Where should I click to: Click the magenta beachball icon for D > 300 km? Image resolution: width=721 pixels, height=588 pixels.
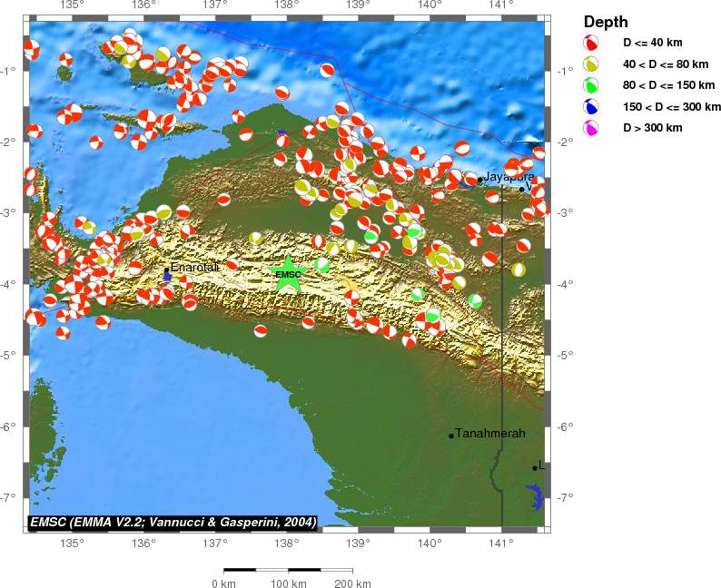pyautogui.click(x=591, y=128)
